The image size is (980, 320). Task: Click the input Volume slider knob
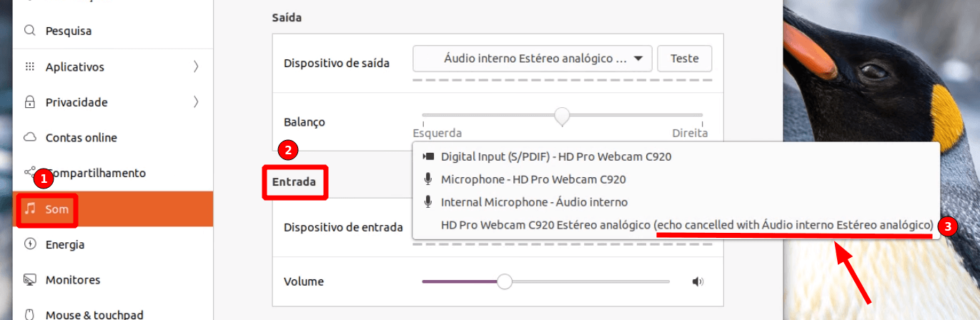pos(505,281)
